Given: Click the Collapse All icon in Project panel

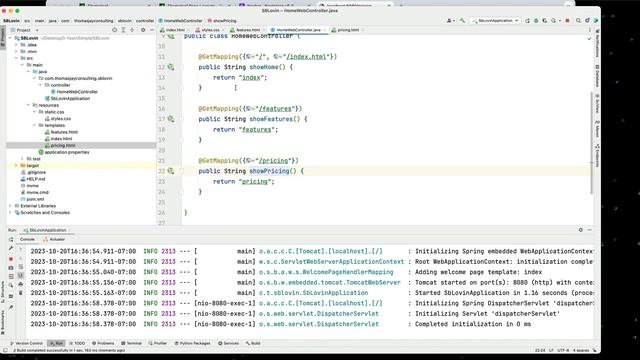Looking at the screenshot, I should pos(132,30).
